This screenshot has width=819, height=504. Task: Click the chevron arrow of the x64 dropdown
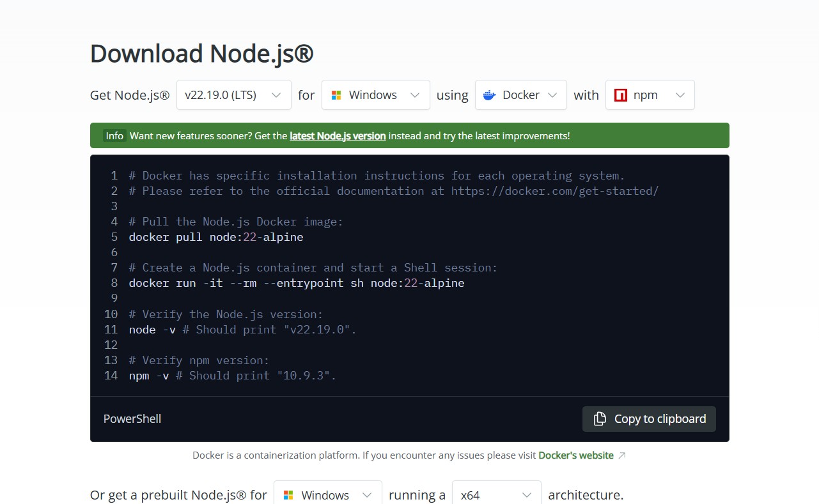click(x=527, y=495)
